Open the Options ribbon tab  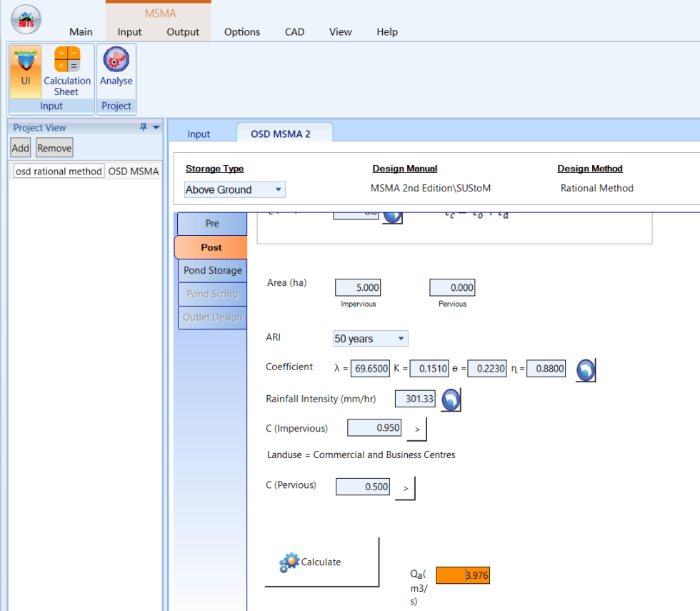coord(241,32)
